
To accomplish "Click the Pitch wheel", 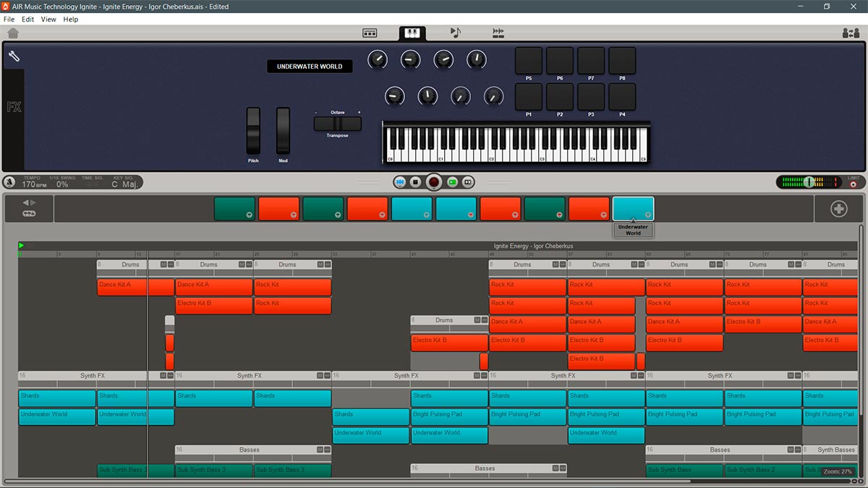I will pos(253,131).
